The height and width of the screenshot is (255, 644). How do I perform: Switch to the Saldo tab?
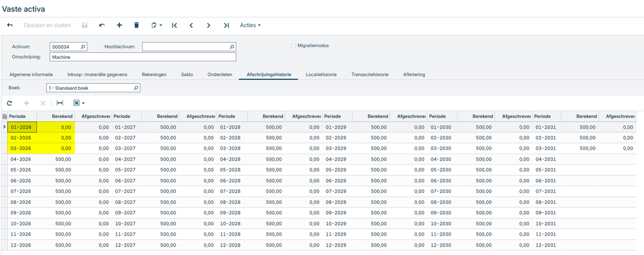point(187,75)
